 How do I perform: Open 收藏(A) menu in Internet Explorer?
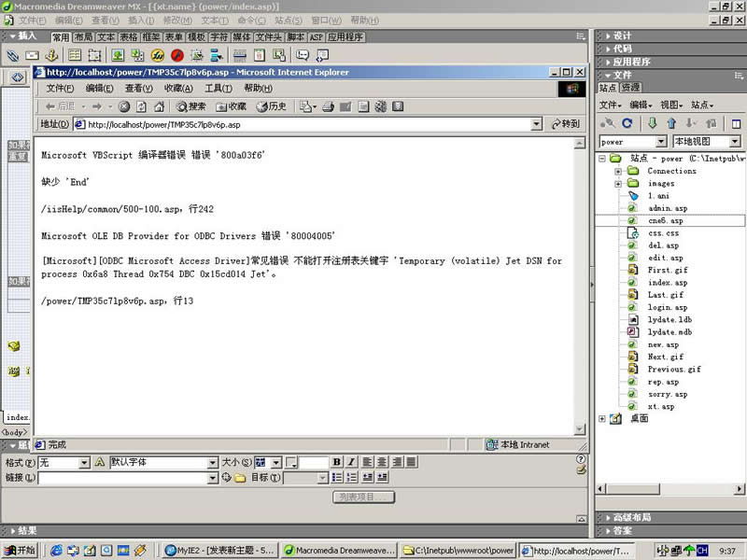[178, 88]
